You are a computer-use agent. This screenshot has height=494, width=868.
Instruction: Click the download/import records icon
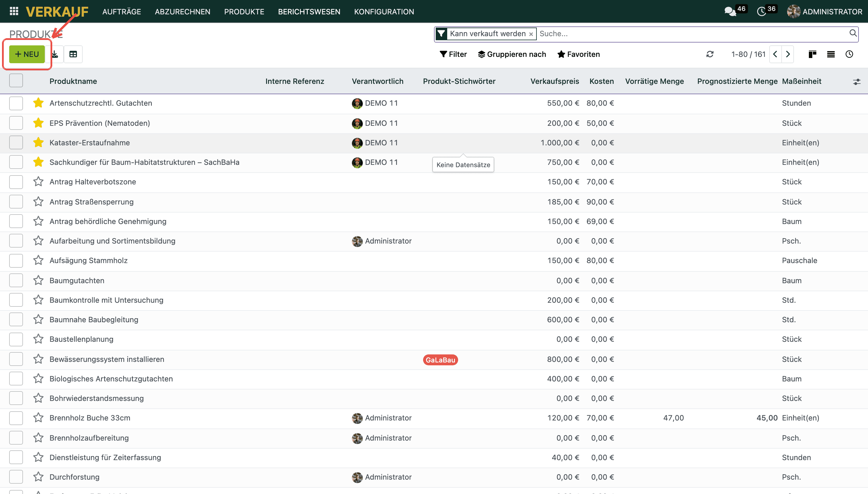[55, 54]
